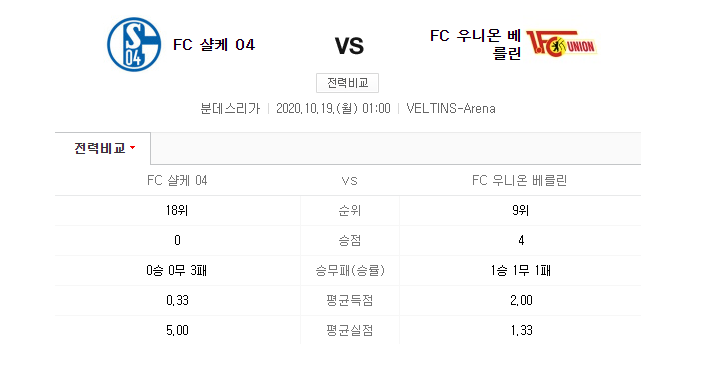Click the 순위 row label

coord(350,211)
